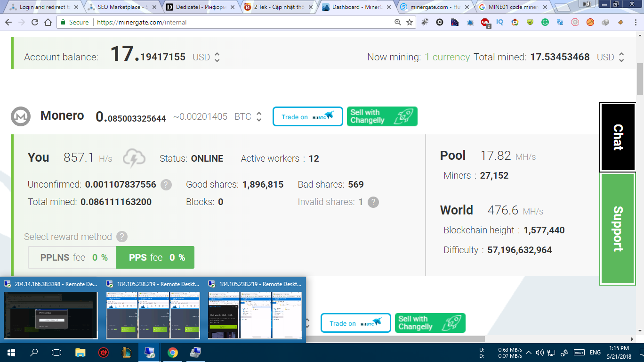Click the Difficulty value 57,196,632,964
This screenshot has width=644, height=362.
[x=520, y=250]
